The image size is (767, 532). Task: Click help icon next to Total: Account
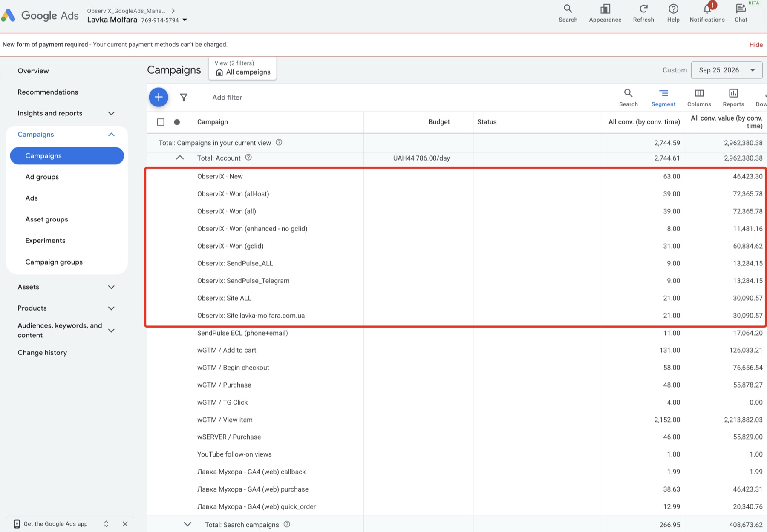coord(248,158)
